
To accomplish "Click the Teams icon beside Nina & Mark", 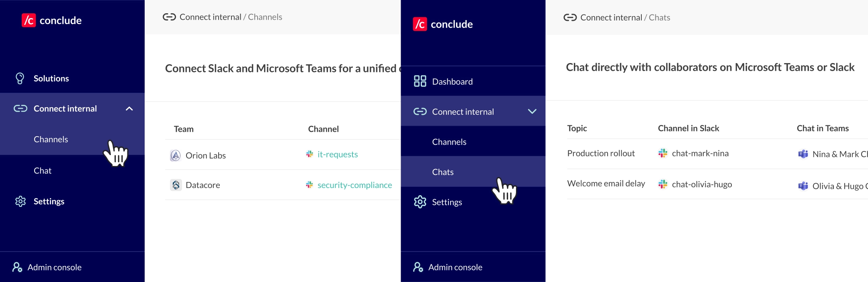I will [x=803, y=154].
